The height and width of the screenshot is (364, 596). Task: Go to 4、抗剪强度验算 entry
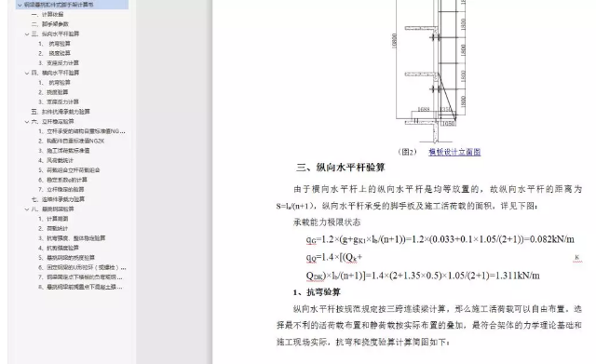click(x=59, y=248)
